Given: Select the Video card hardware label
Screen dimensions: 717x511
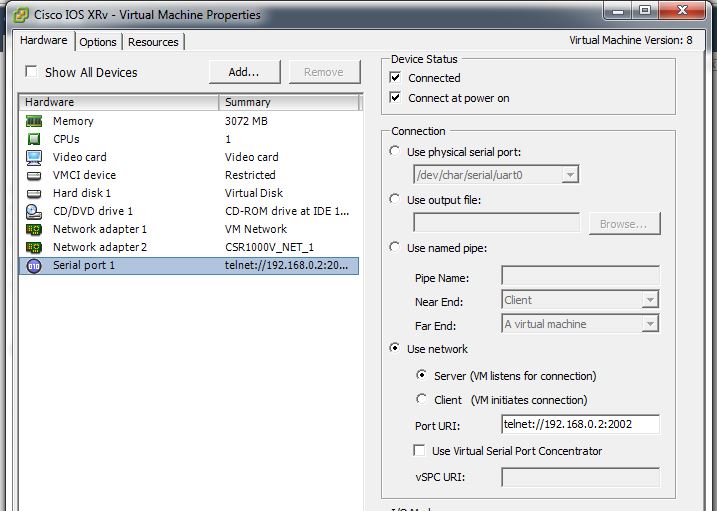Looking at the screenshot, I should pyautogui.click(x=80, y=157).
